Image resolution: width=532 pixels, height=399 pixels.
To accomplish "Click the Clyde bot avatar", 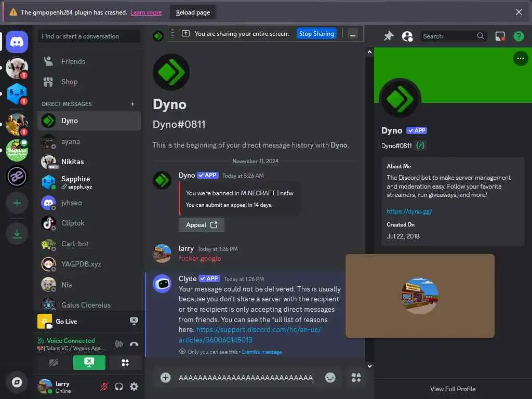I will (162, 284).
